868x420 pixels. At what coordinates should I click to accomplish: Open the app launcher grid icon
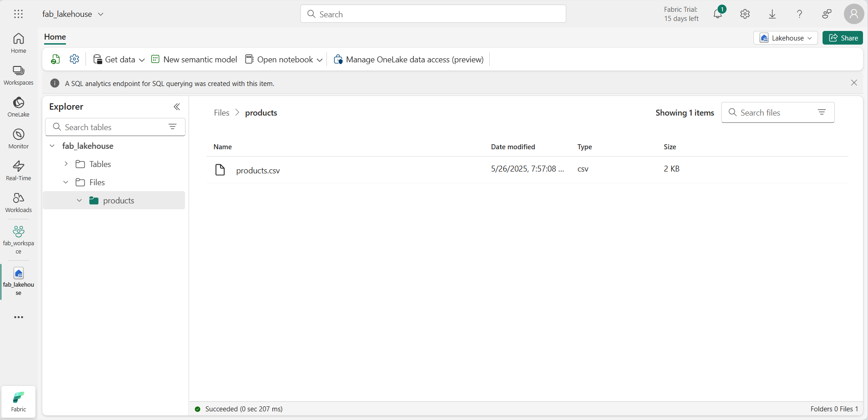[x=18, y=14]
